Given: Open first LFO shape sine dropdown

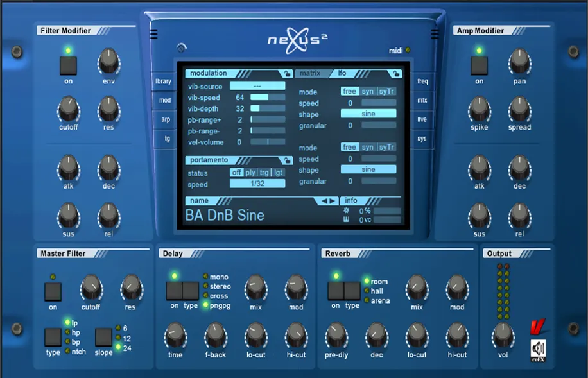Looking at the screenshot, I should [368, 114].
